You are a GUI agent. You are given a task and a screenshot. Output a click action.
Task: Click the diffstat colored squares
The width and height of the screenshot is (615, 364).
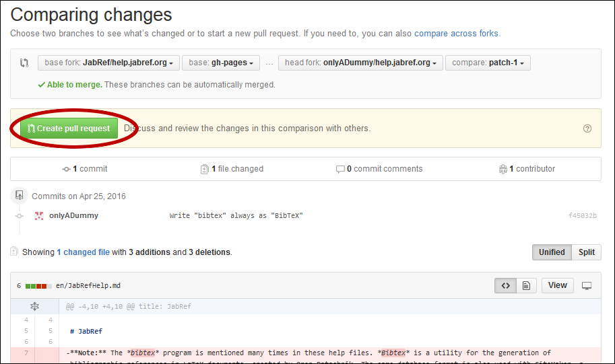36,286
